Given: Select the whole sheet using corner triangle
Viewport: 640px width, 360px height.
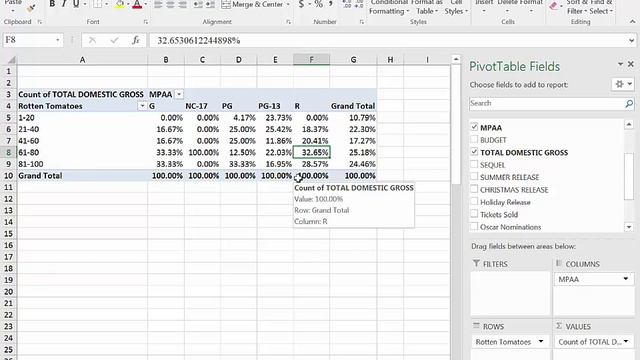Looking at the screenshot, I should coord(11,60).
